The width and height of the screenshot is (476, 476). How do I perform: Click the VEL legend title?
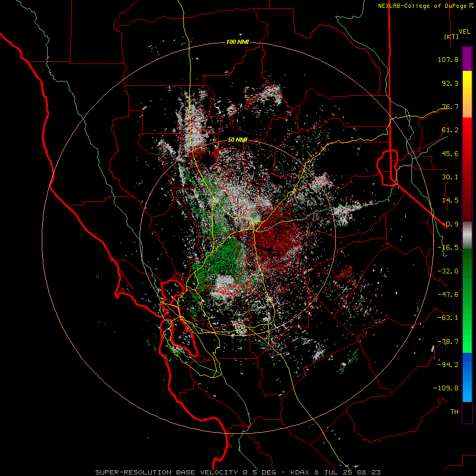[x=464, y=31]
